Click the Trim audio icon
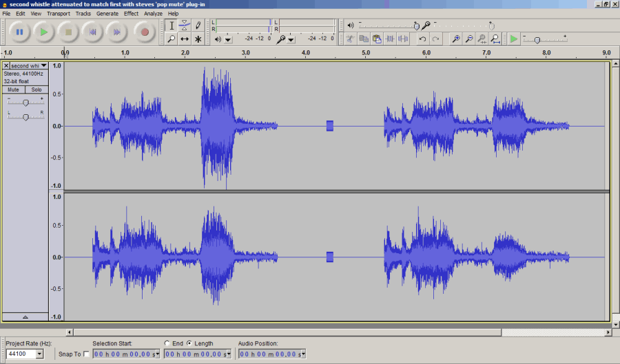 [x=390, y=39]
